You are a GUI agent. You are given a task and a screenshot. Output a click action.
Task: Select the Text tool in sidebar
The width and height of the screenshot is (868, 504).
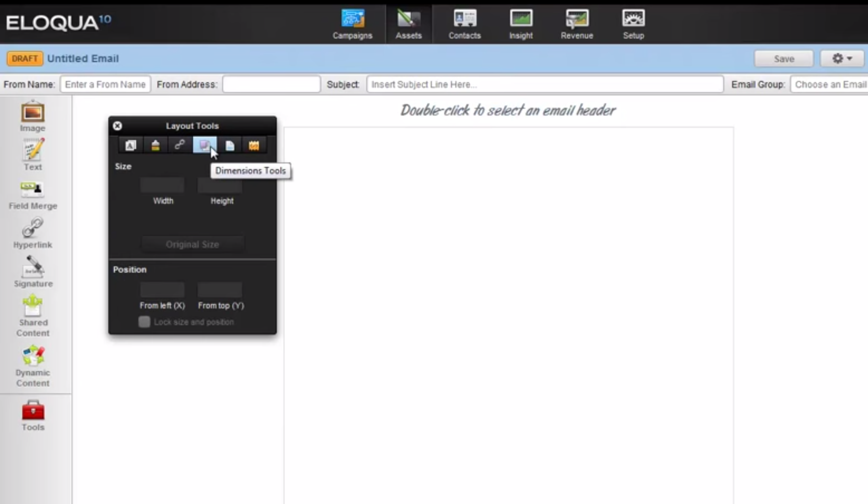(33, 154)
